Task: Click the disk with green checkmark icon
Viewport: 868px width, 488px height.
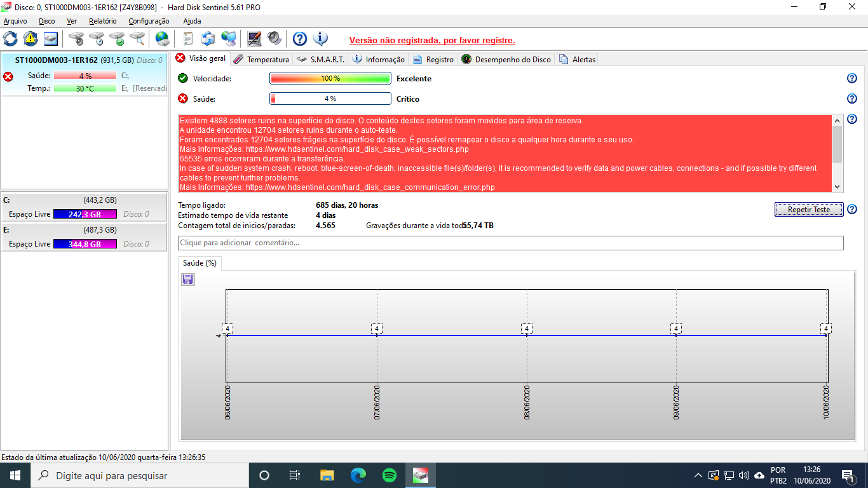Action: click(x=117, y=39)
